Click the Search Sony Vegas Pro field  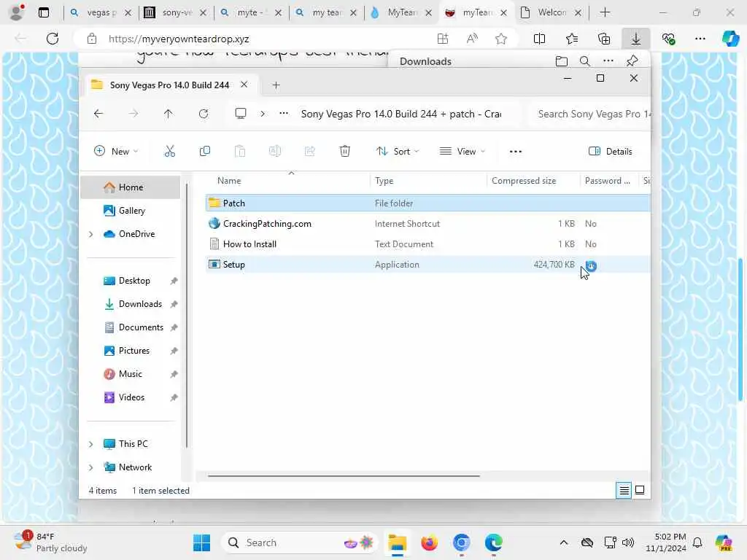589,114
